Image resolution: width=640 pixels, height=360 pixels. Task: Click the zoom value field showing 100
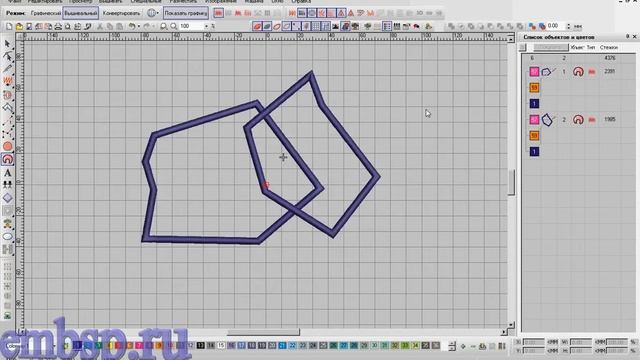tap(191, 27)
